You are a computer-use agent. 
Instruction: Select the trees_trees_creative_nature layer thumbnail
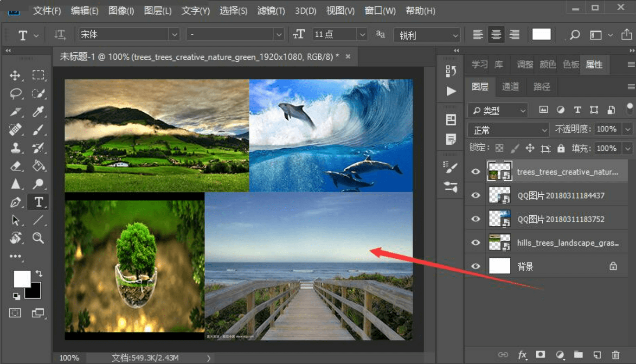[x=500, y=172]
